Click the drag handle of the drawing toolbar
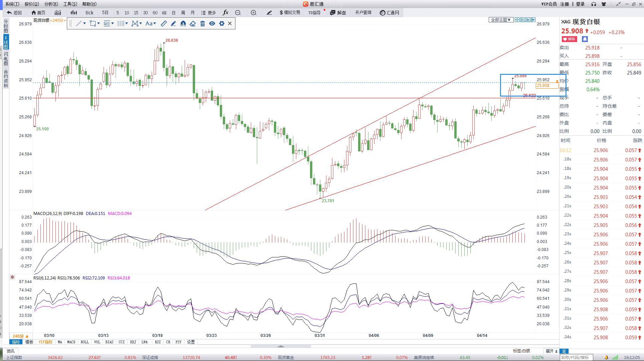The height and width of the screenshot is (361, 644). [70, 23]
